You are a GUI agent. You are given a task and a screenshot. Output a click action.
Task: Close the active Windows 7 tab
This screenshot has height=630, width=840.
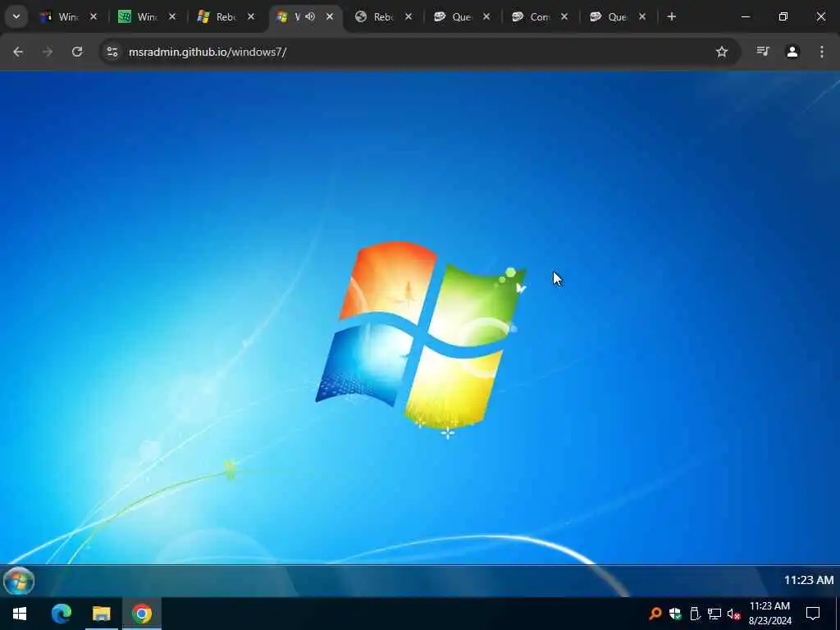point(330,17)
